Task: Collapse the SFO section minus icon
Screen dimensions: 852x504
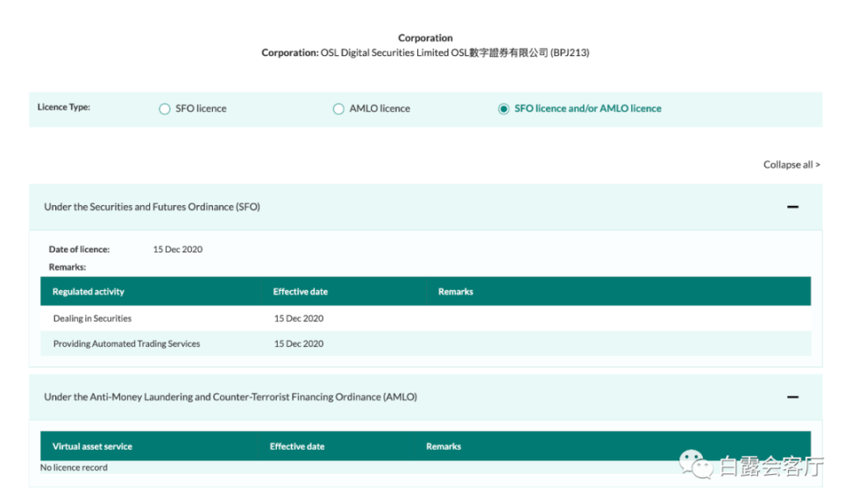Action: (792, 207)
